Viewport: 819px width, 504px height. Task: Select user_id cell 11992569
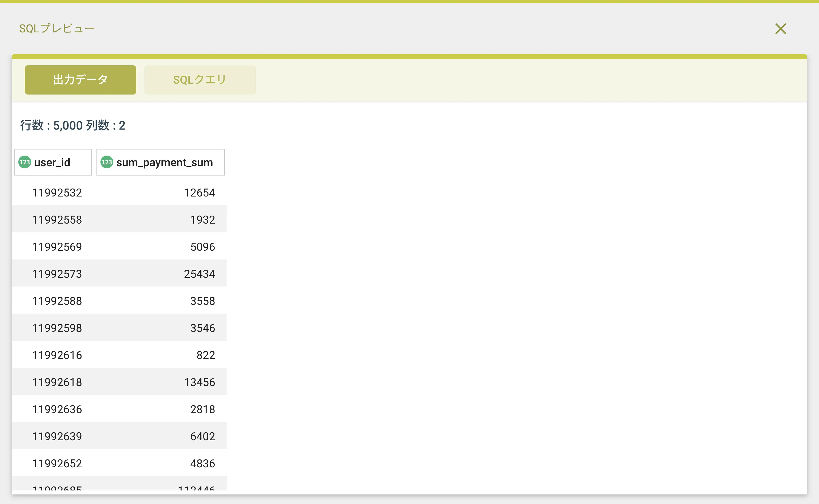coord(57,247)
